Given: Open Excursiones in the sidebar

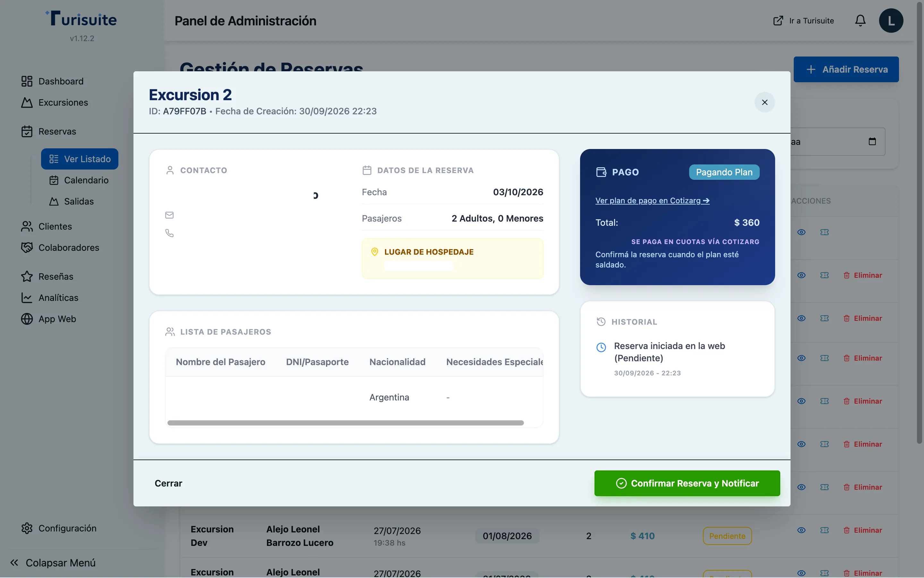Looking at the screenshot, I should 55,102.
